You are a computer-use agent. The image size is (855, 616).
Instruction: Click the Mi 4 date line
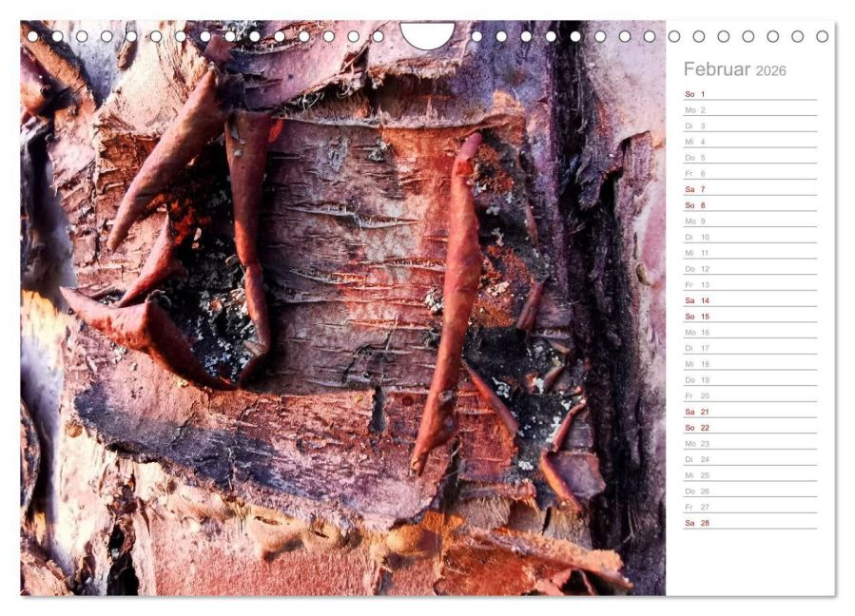(750, 142)
